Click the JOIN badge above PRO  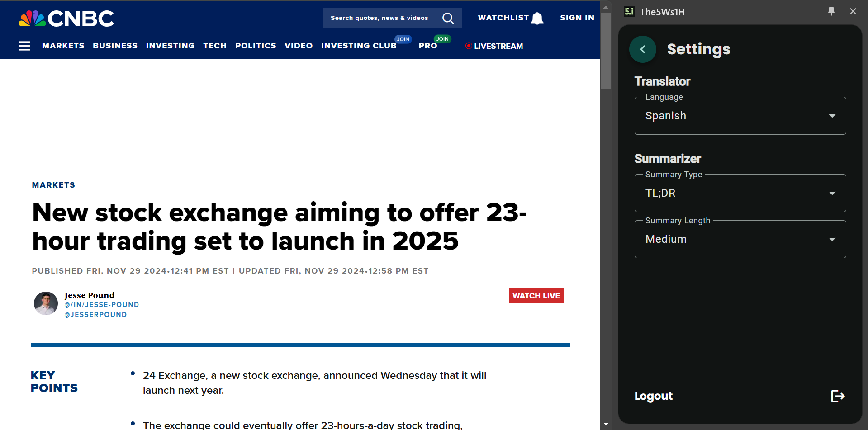[x=442, y=39]
